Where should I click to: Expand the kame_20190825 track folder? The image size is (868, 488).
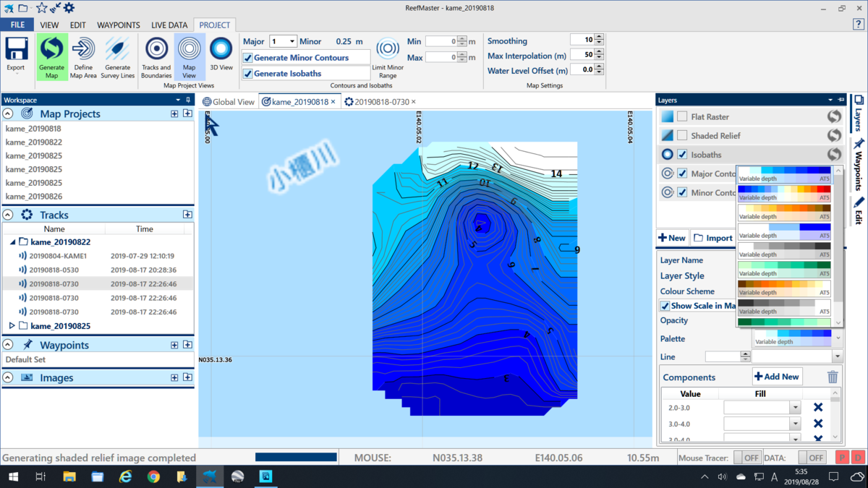12,326
